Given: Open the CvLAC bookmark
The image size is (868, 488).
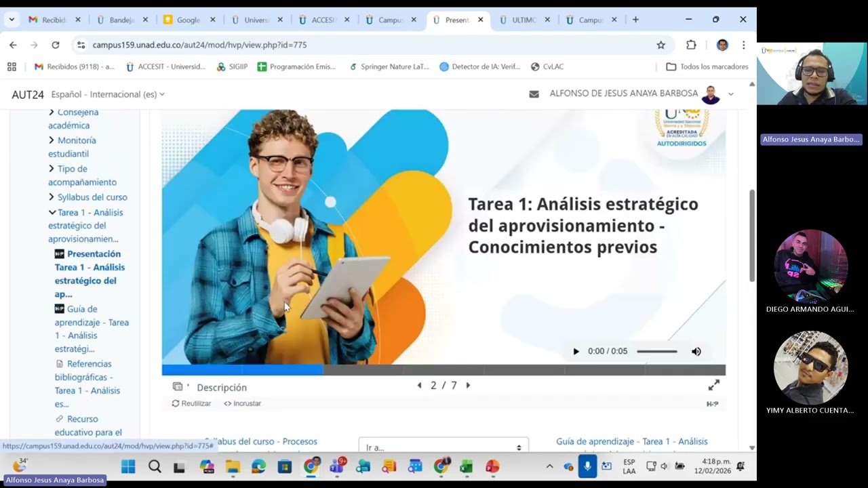Looking at the screenshot, I should pos(547,66).
